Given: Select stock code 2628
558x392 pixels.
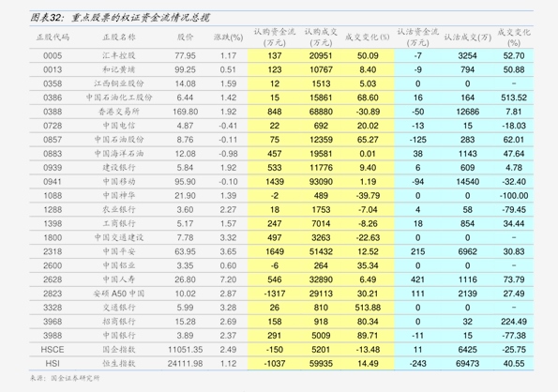Looking at the screenshot, I should (53, 279).
